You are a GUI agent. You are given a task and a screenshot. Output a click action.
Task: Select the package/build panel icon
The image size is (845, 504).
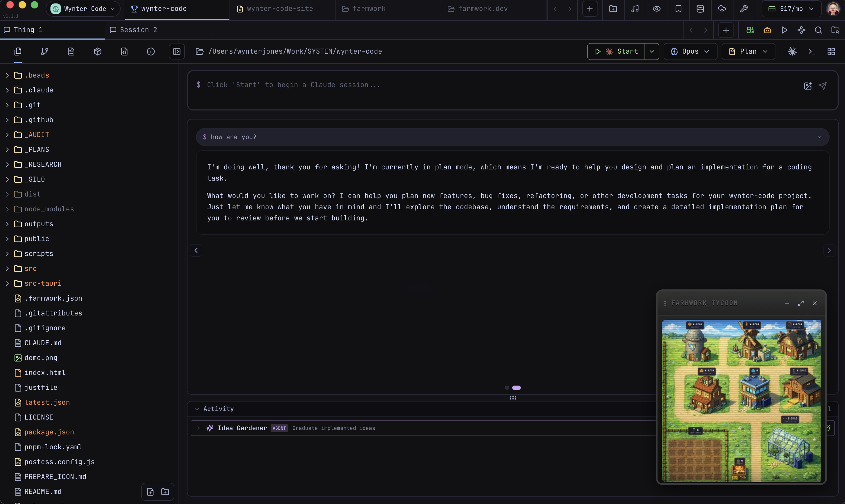(x=97, y=51)
